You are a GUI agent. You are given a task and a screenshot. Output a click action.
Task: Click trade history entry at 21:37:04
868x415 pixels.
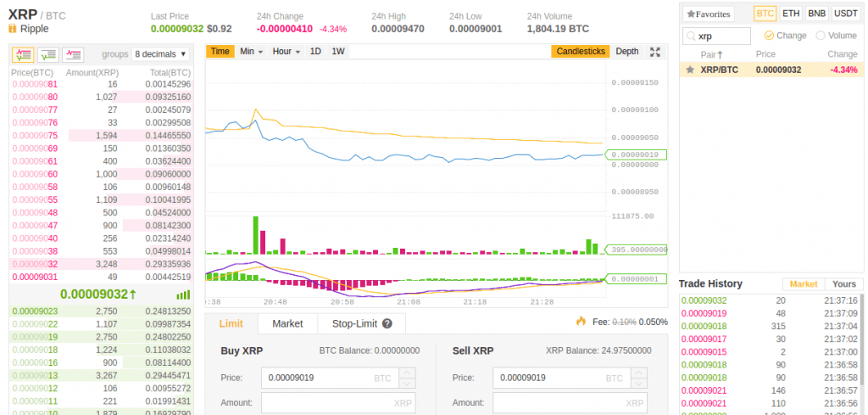[770, 327]
